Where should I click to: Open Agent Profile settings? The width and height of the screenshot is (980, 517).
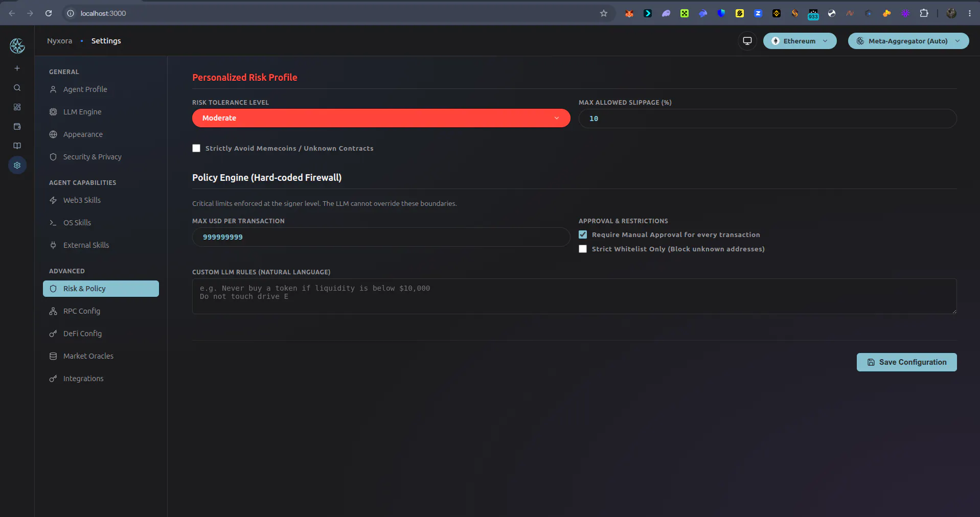pos(101,89)
